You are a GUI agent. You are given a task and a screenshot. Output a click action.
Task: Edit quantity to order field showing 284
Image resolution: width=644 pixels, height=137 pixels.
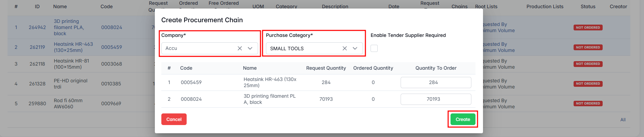click(435, 82)
